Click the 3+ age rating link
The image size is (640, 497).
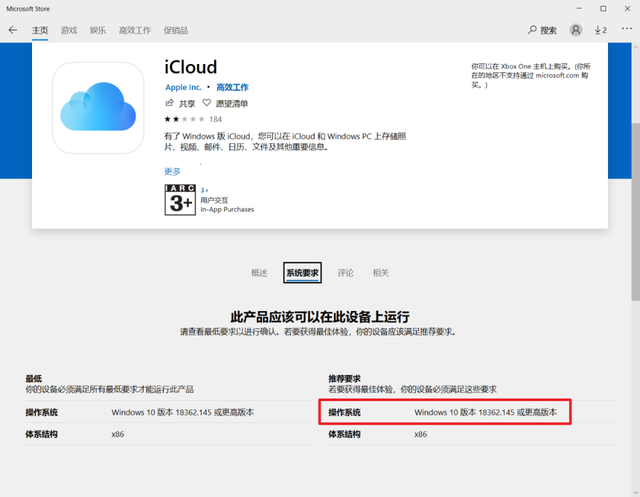204,190
